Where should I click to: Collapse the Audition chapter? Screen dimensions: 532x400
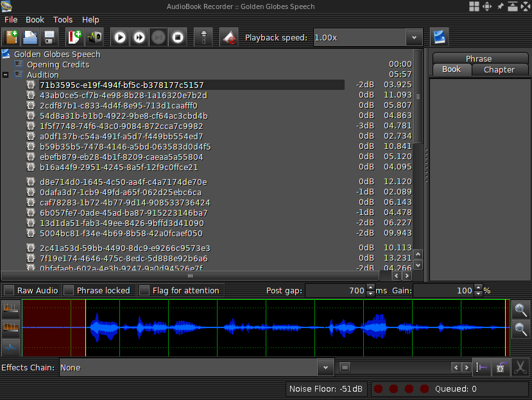pos(5,74)
